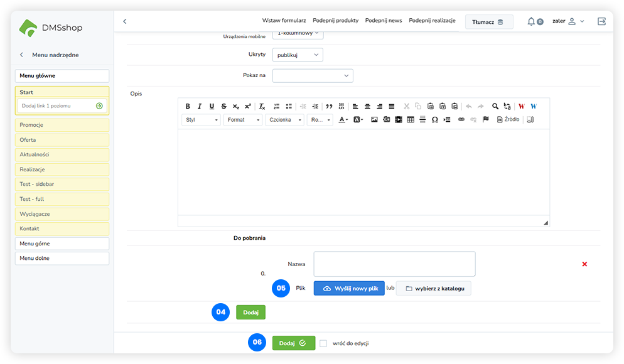This screenshot has height=364, width=624.
Task: Open 'Podepnij produkty' in top menu
Action: (x=335, y=21)
